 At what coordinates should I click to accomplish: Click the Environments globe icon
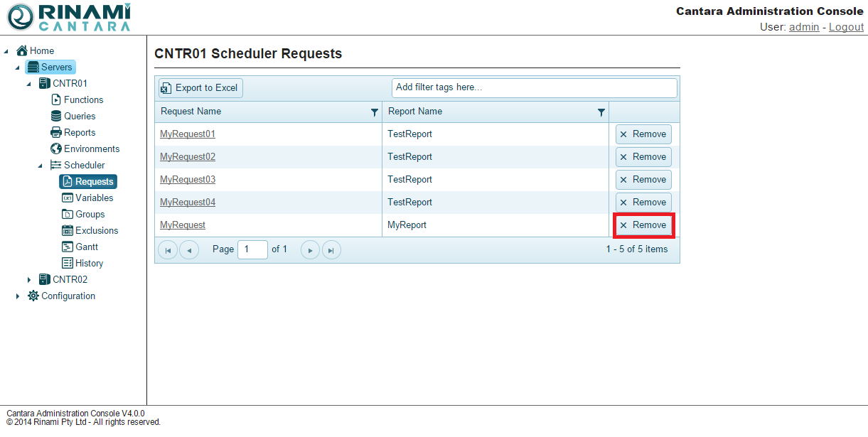[56, 149]
